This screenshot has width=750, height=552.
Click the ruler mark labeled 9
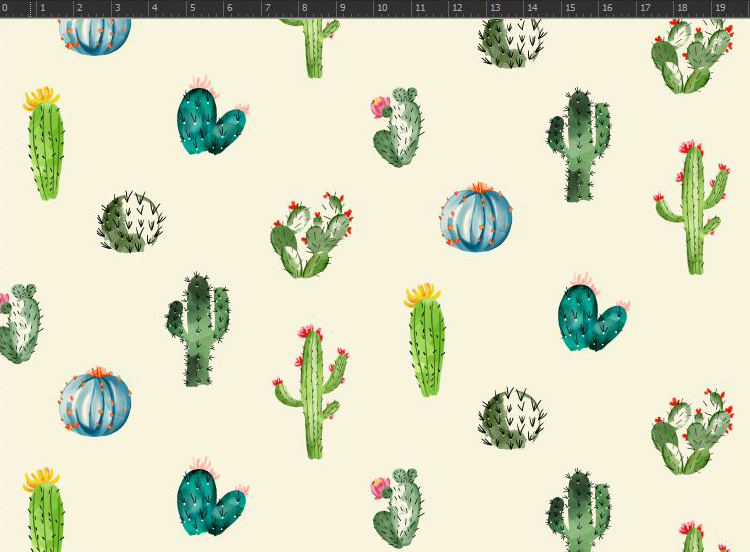(342, 8)
